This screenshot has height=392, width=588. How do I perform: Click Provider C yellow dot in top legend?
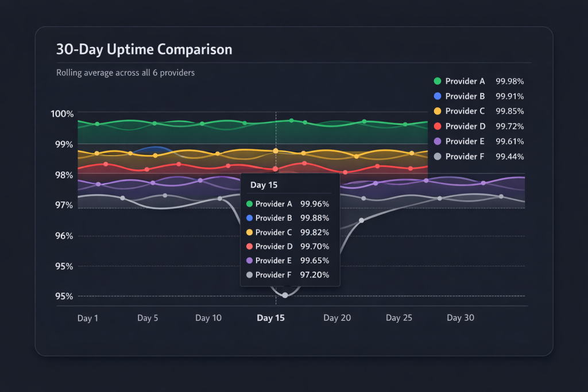(438, 111)
